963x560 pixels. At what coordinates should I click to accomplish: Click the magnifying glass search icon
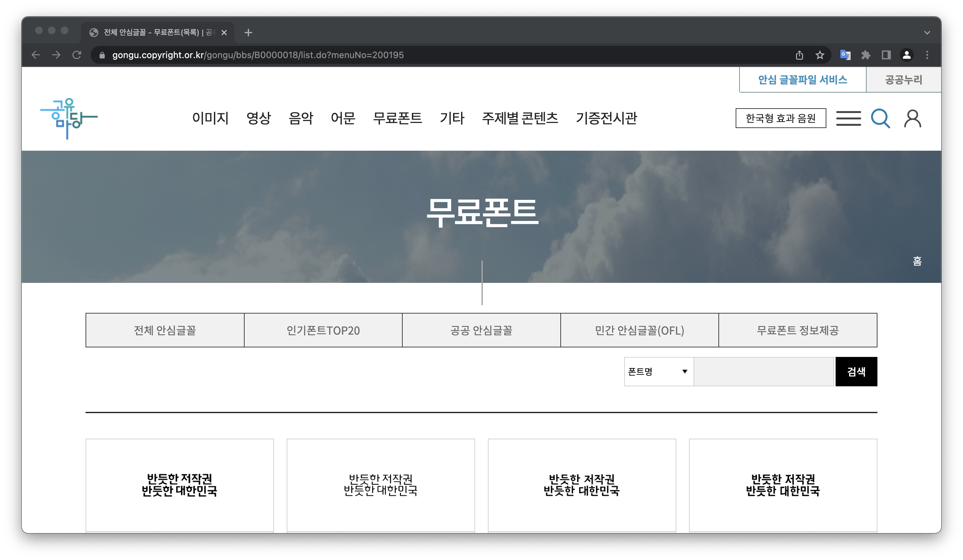(x=880, y=118)
